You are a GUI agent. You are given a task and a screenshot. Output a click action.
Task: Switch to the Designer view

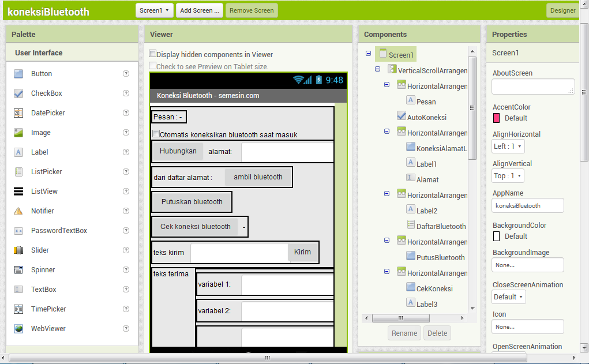[x=562, y=10]
